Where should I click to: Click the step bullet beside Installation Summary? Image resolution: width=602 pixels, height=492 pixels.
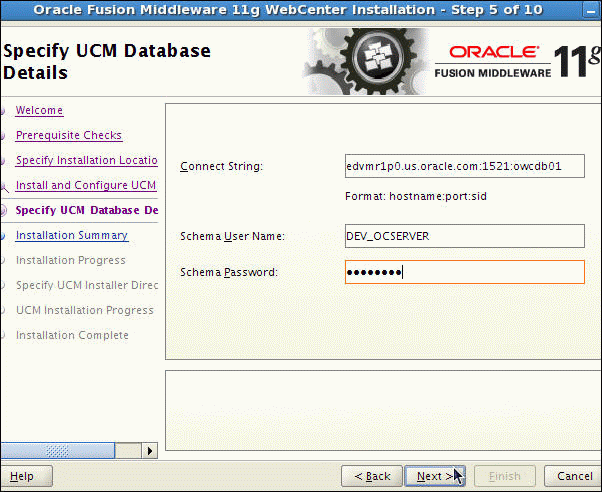[x=2, y=235]
